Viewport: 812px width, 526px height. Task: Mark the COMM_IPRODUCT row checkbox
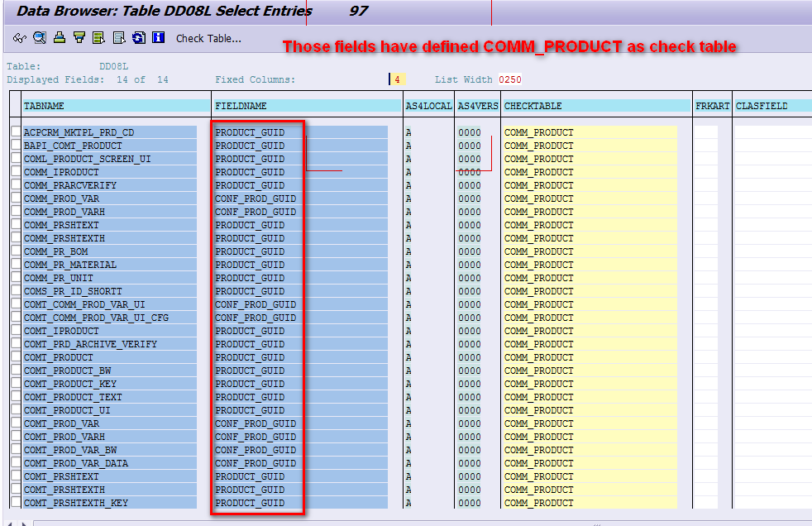(x=16, y=172)
